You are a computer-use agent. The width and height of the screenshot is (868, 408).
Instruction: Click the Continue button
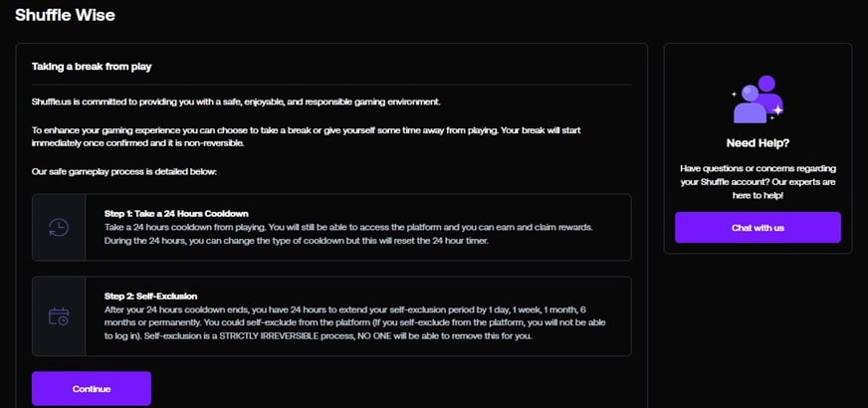pyautogui.click(x=92, y=389)
